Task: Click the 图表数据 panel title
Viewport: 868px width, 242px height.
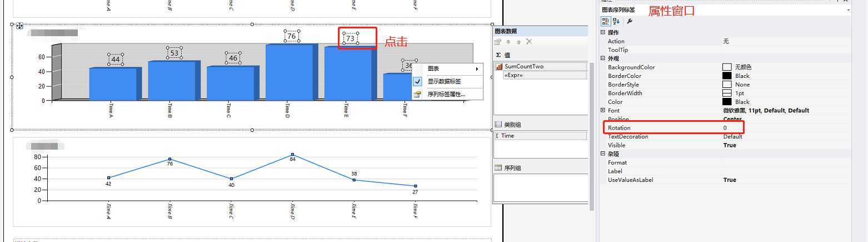Action: [x=506, y=31]
